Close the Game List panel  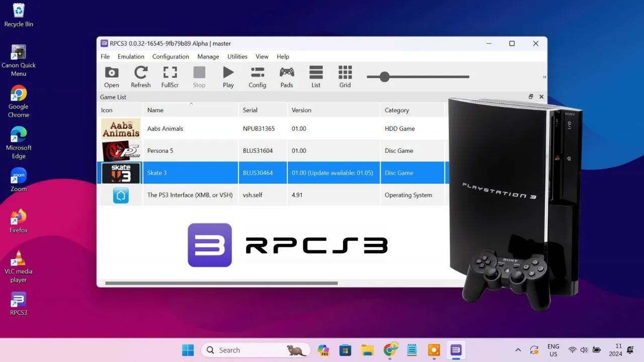[541, 97]
